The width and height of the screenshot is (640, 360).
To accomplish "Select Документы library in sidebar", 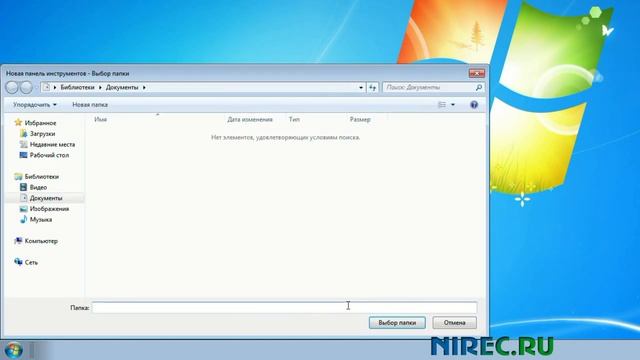I will pyautogui.click(x=46, y=198).
